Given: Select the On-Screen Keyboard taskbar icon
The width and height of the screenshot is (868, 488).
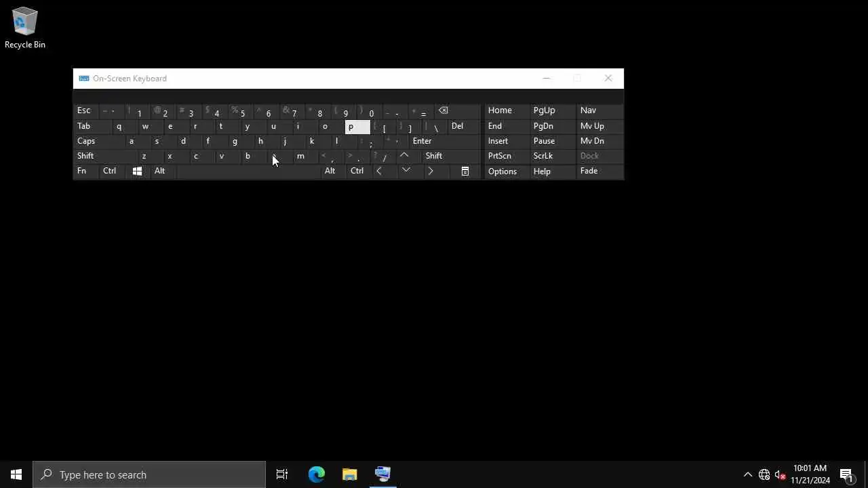Looking at the screenshot, I should [382, 474].
